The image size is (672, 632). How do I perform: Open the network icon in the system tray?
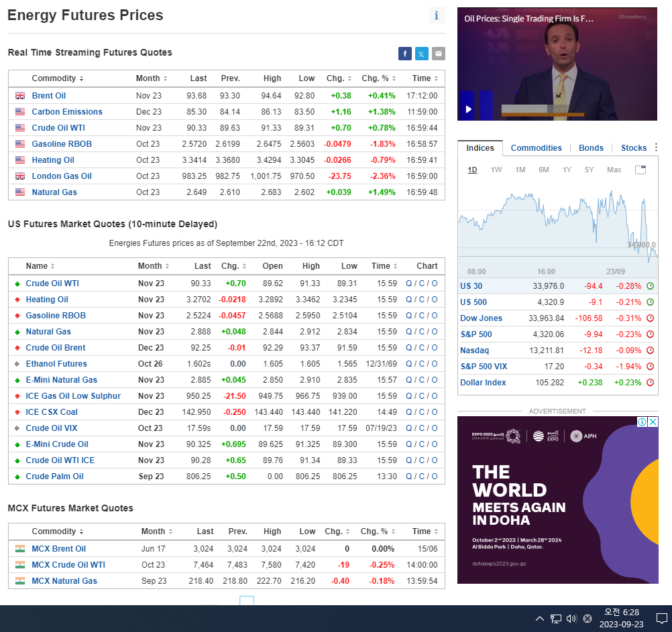tap(556, 619)
